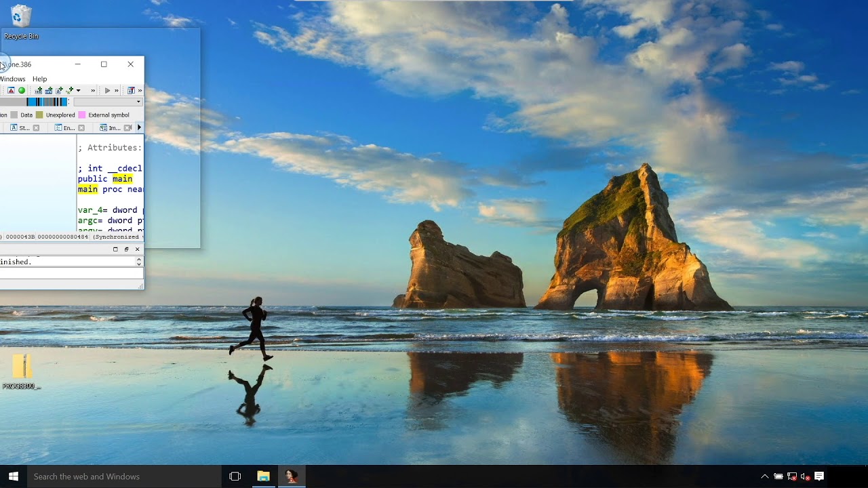Click the 'main proc near' line
Screen dimensions: 868x488
click(110, 189)
